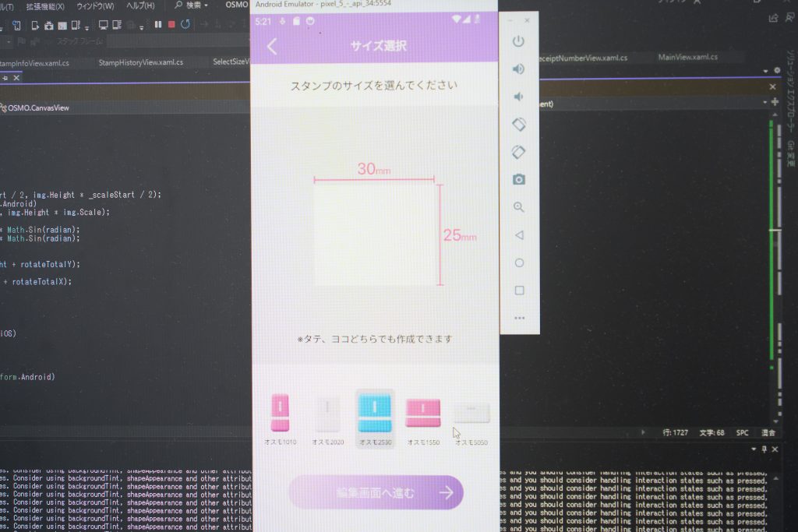
Task: Rotate the emulator right
Action: pyautogui.click(x=518, y=152)
